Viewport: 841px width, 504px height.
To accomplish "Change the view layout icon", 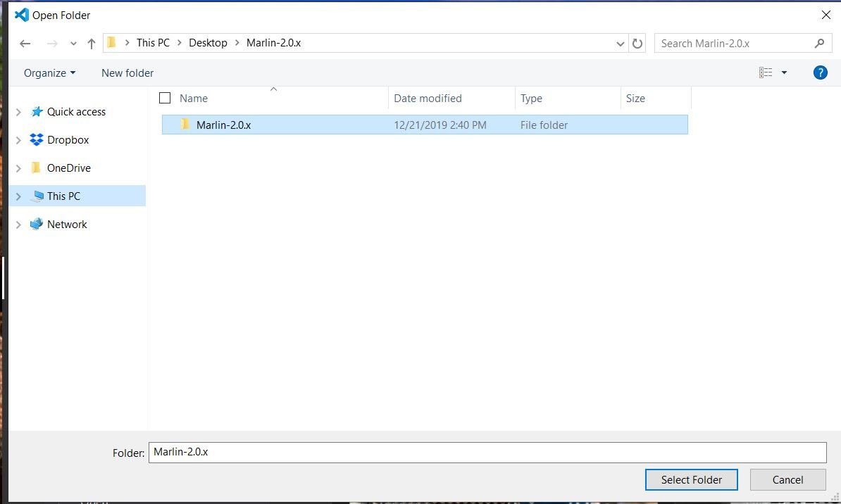I will 766,73.
